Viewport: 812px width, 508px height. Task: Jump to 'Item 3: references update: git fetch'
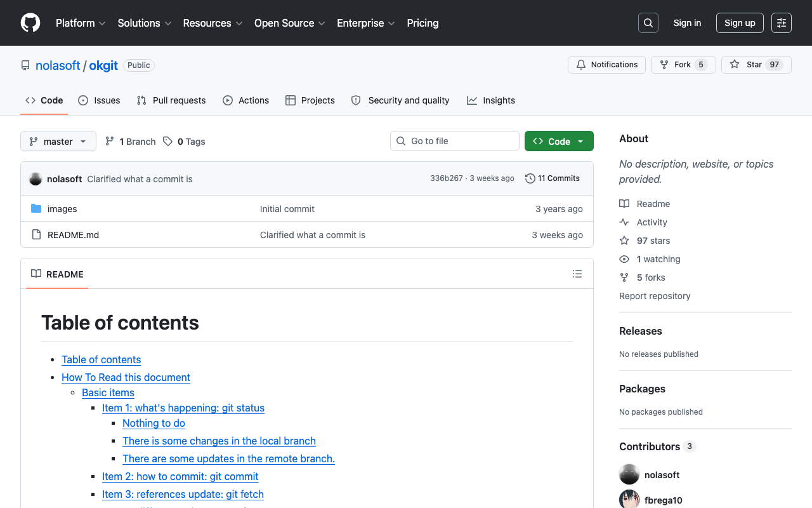[x=183, y=494]
